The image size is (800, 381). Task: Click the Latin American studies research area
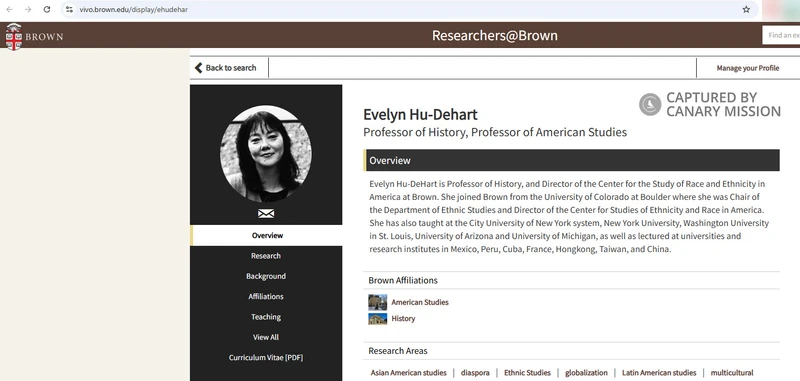(659, 373)
